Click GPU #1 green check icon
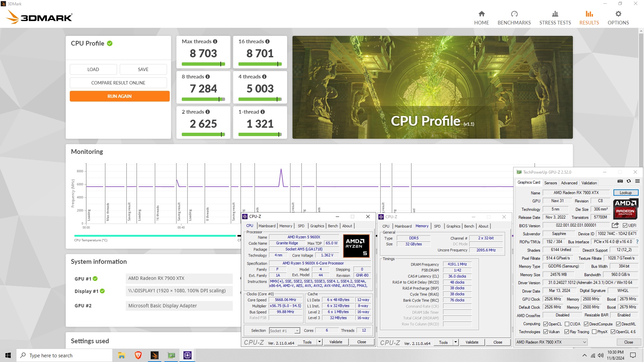The image size is (644, 362). coord(95,279)
